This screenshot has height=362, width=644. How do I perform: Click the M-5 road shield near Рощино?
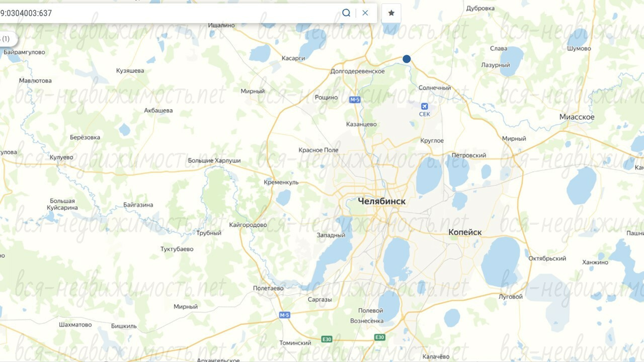pyautogui.click(x=355, y=100)
